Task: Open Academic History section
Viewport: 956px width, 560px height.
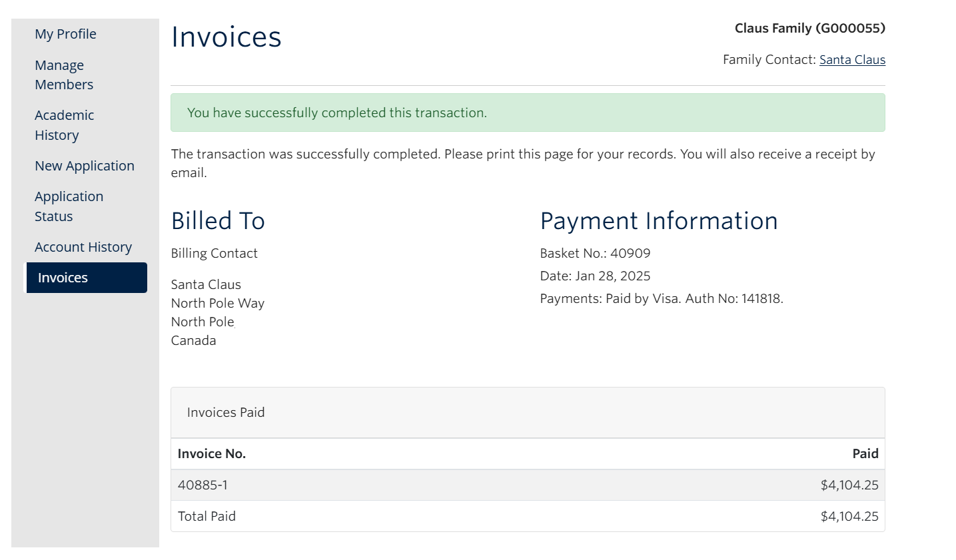Action: pyautogui.click(x=64, y=125)
